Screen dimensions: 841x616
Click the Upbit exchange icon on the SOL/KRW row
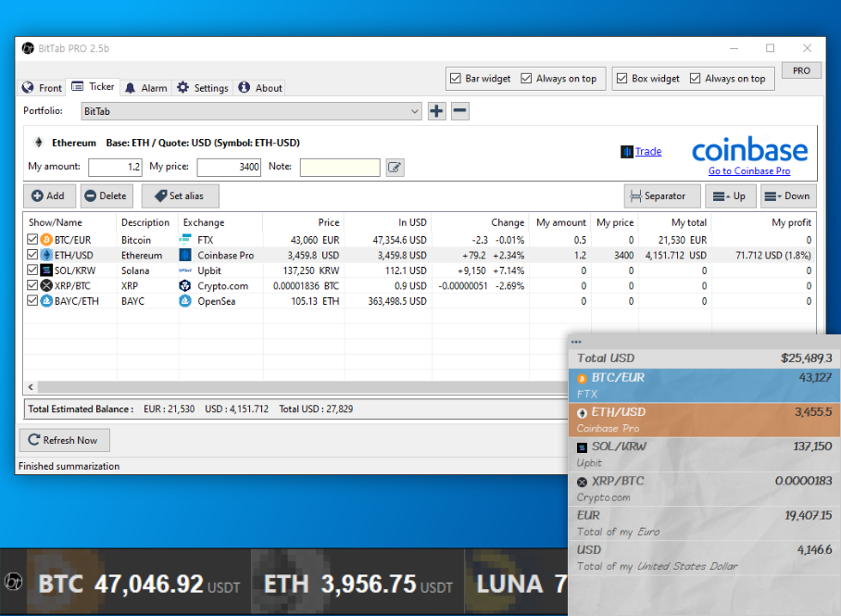tap(183, 270)
